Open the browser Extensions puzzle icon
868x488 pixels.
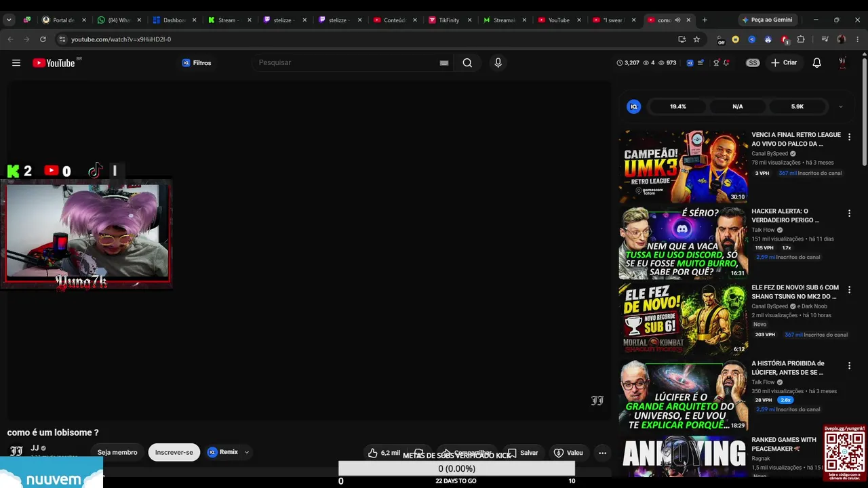click(801, 39)
